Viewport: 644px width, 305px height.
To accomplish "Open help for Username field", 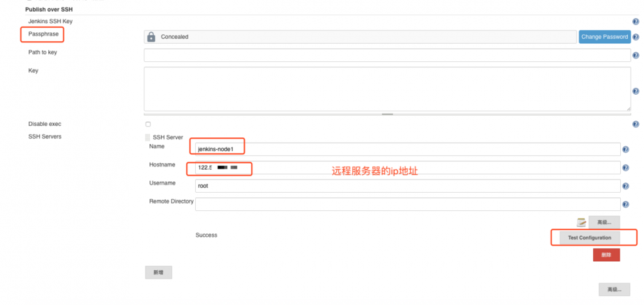I will coord(625,186).
